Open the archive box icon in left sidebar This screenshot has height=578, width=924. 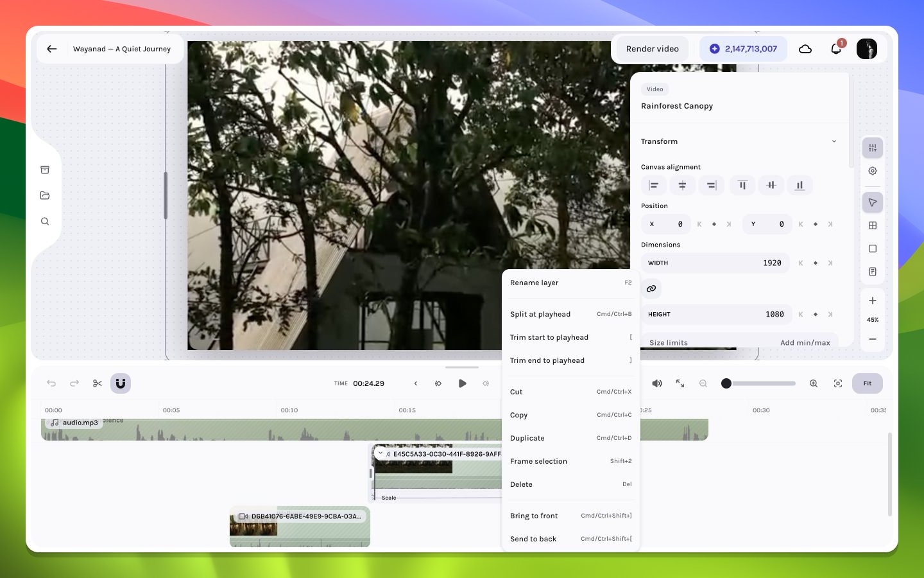point(45,170)
